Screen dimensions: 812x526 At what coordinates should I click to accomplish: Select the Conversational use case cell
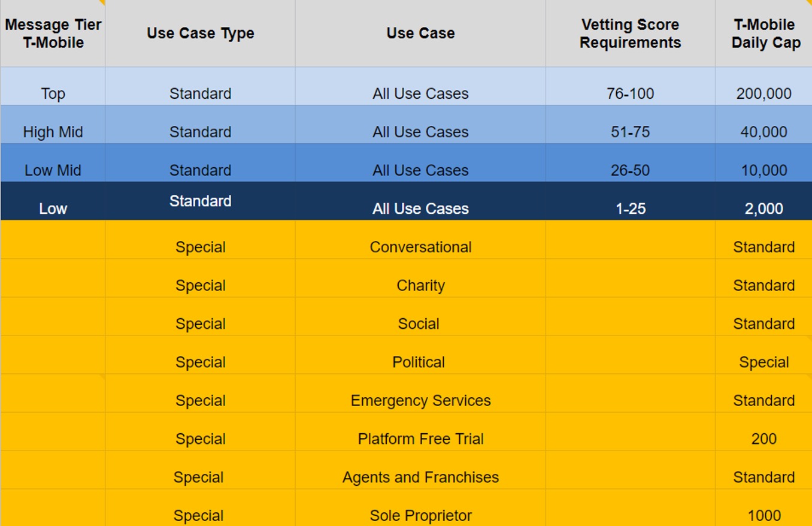(420, 240)
